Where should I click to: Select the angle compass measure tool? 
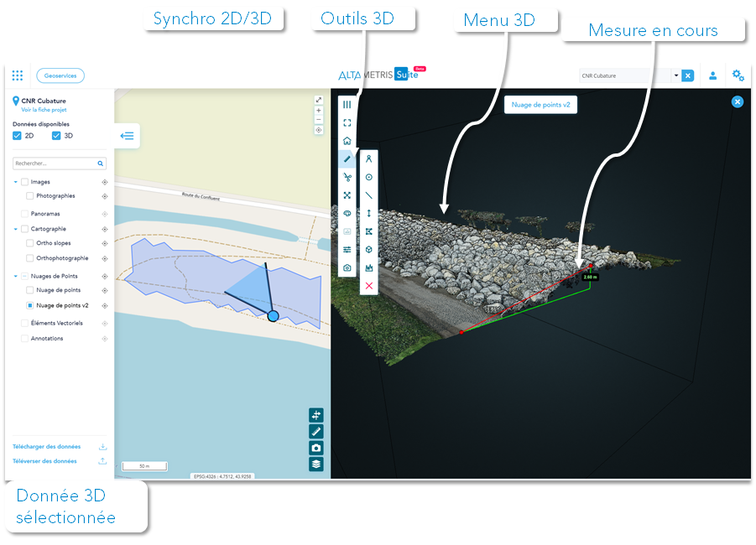[x=369, y=159]
